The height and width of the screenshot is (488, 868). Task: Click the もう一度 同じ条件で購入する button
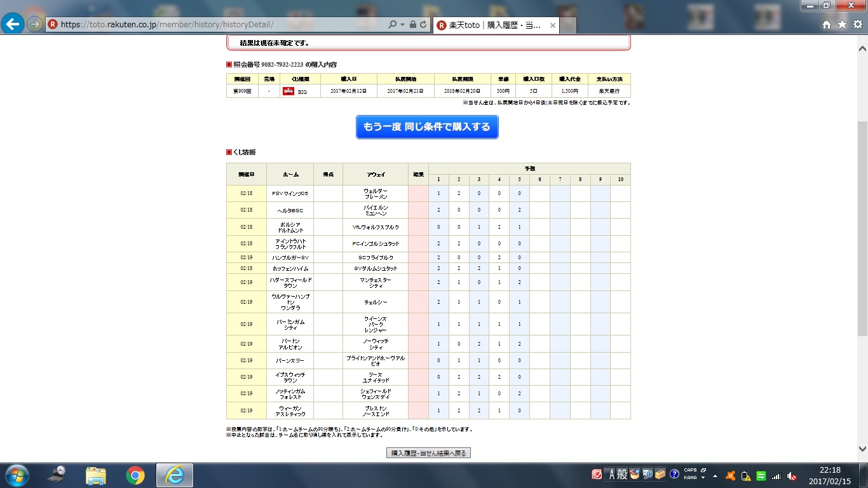tap(427, 126)
